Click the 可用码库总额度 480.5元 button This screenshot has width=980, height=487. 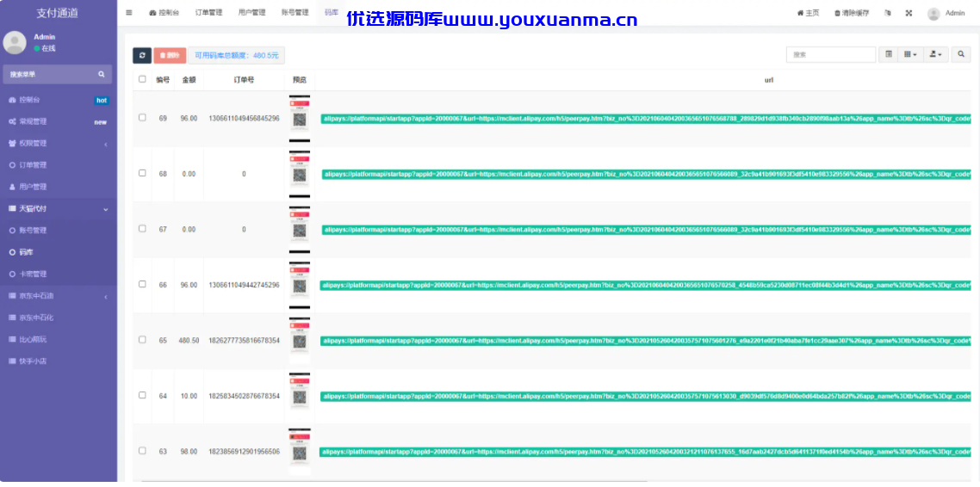(x=236, y=56)
